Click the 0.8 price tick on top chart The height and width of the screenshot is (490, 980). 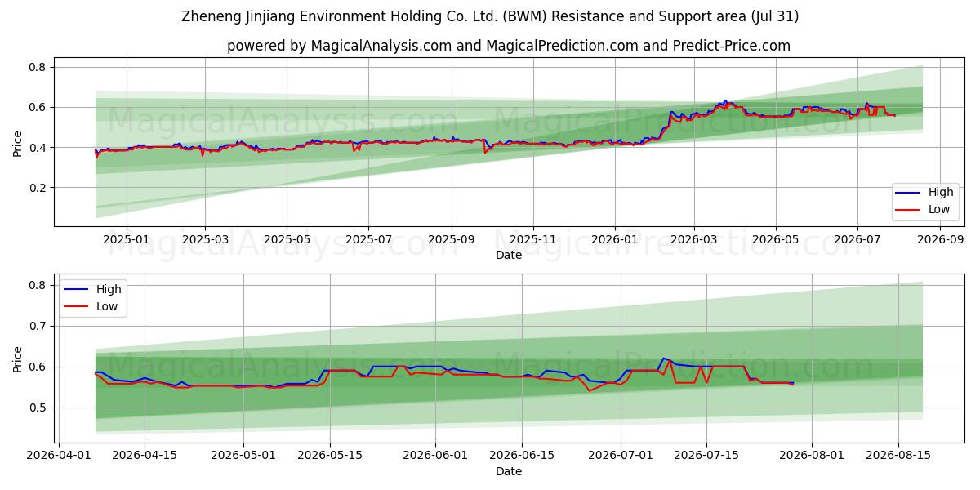click(39, 67)
